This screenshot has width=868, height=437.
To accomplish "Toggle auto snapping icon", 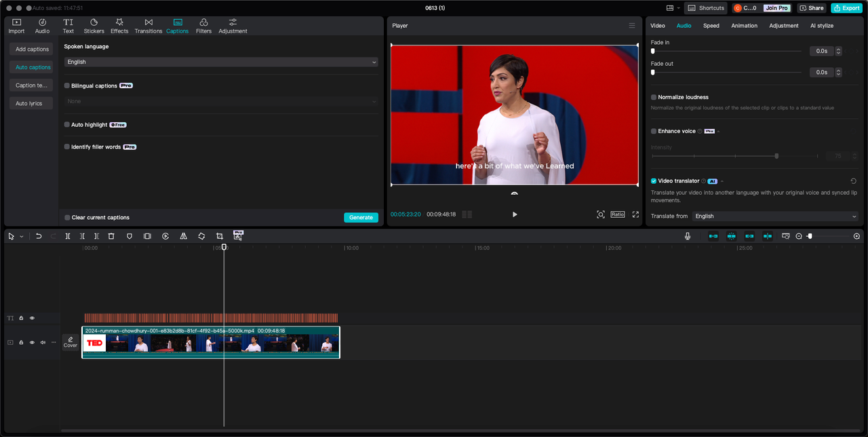I will pos(732,236).
